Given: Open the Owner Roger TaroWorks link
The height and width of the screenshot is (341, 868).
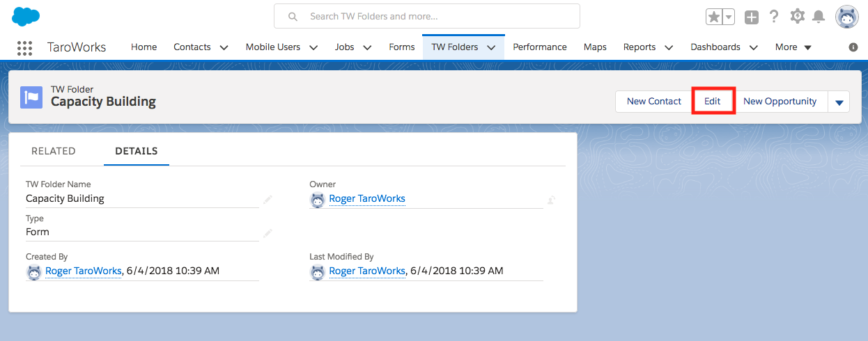Looking at the screenshot, I should (x=367, y=198).
